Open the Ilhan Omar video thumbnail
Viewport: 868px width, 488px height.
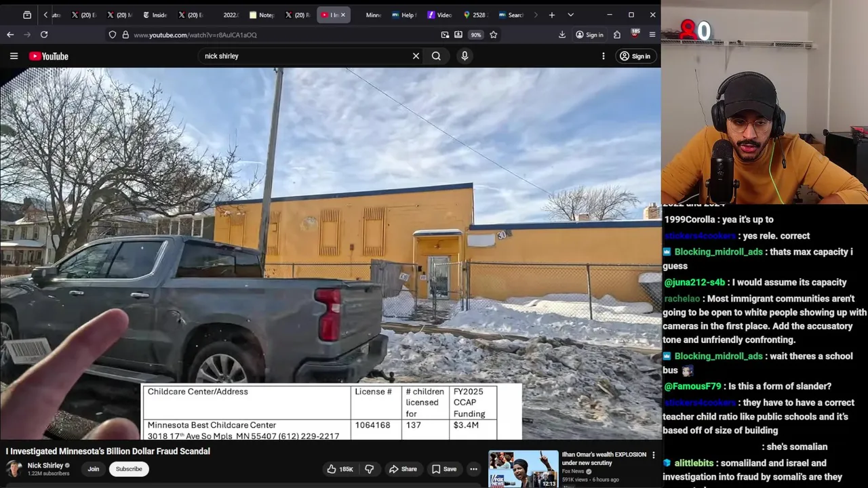pyautogui.click(x=524, y=469)
